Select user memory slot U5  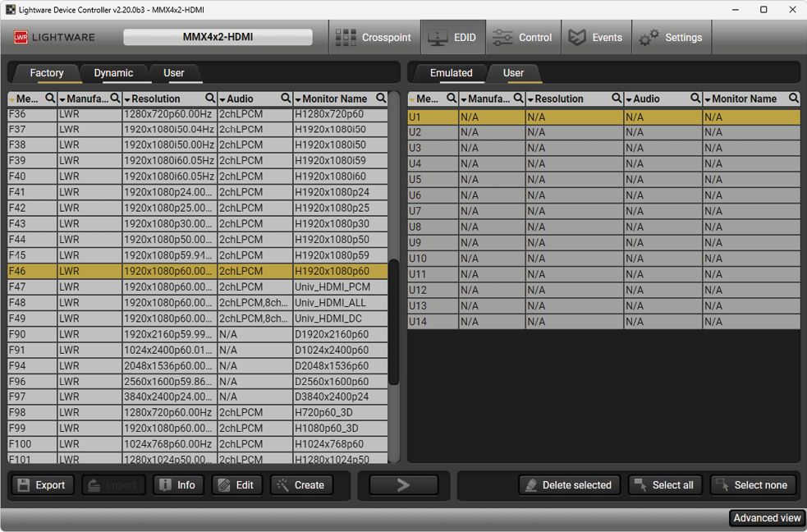click(603, 180)
